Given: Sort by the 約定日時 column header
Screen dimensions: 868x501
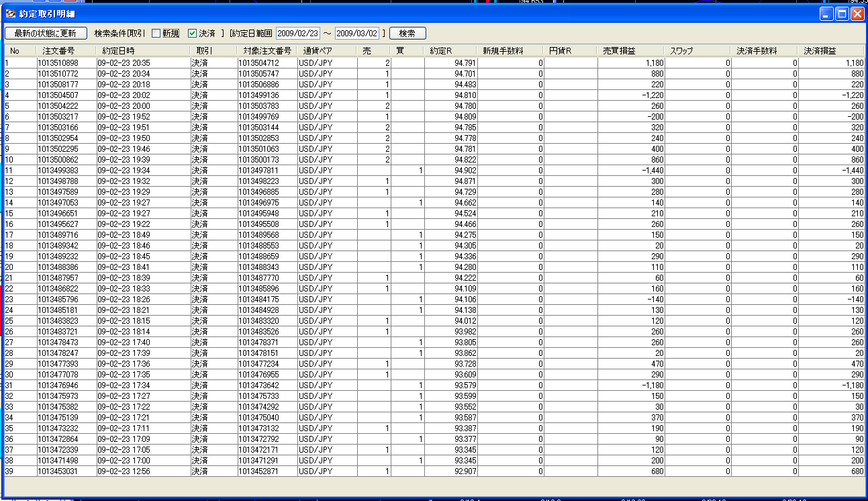Looking at the screenshot, I should [144, 51].
